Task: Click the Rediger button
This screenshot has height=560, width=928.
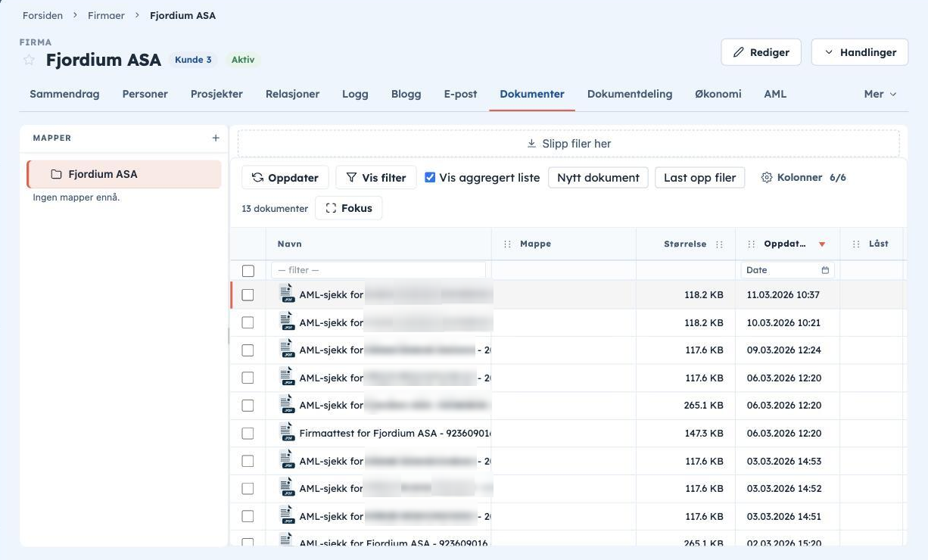Action: tap(761, 52)
